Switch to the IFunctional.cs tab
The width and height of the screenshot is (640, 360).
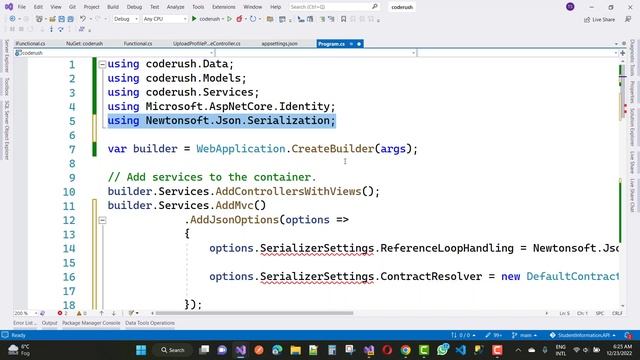point(30,44)
